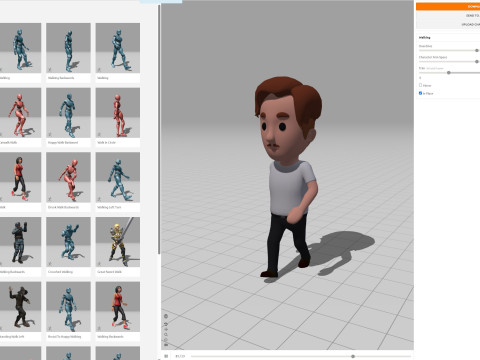
Task: Click the Overdrive slider handle
Action: [477, 50]
